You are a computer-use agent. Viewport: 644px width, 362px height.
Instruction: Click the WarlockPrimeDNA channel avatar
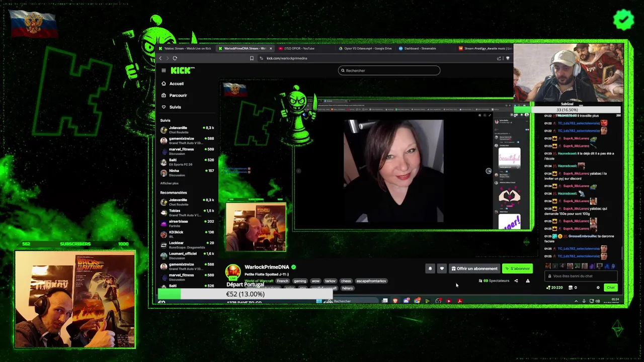(x=233, y=271)
